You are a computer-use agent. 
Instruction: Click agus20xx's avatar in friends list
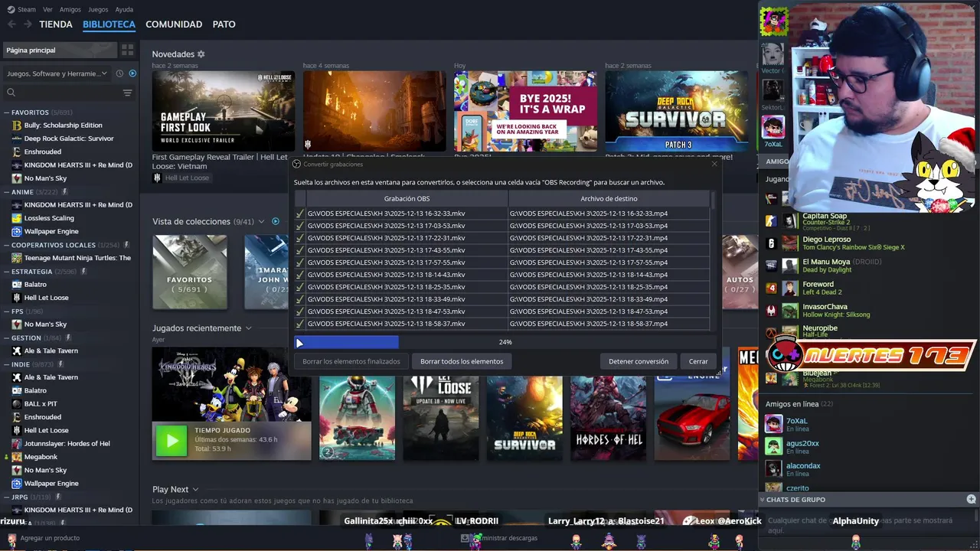click(x=774, y=446)
